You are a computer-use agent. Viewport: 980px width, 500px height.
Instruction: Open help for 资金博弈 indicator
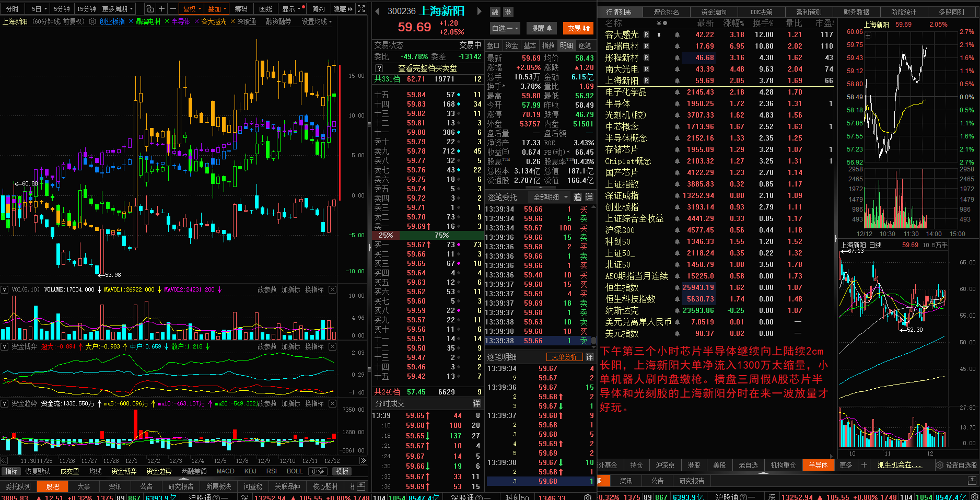pos(5,346)
